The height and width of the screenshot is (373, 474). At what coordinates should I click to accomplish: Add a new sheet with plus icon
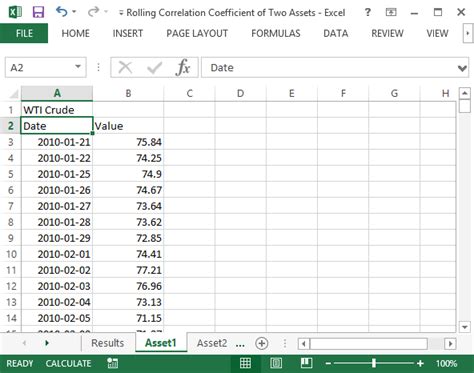click(x=261, y=343)
